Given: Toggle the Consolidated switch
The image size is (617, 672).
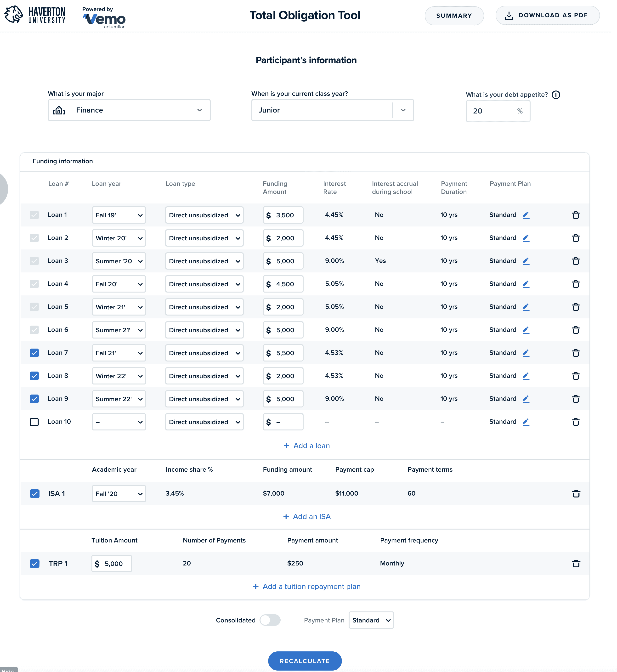Looking at the screenshot, I should point(272,626).
